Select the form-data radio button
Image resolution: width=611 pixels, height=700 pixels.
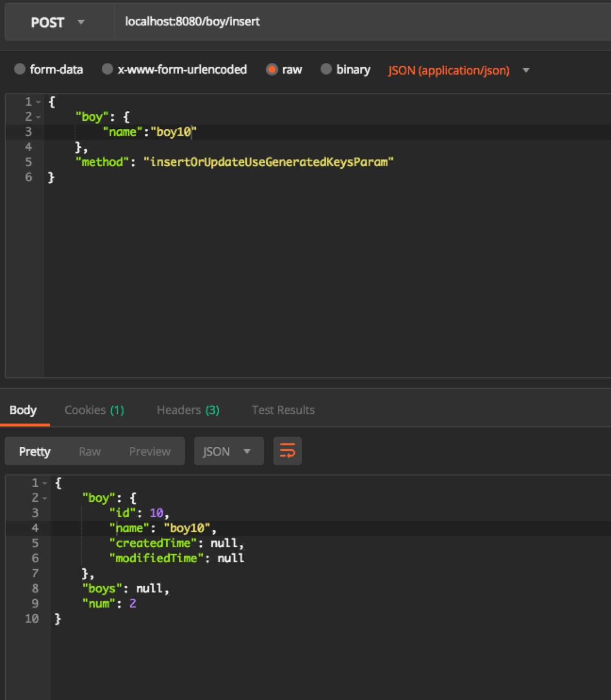tap(19, 69)
